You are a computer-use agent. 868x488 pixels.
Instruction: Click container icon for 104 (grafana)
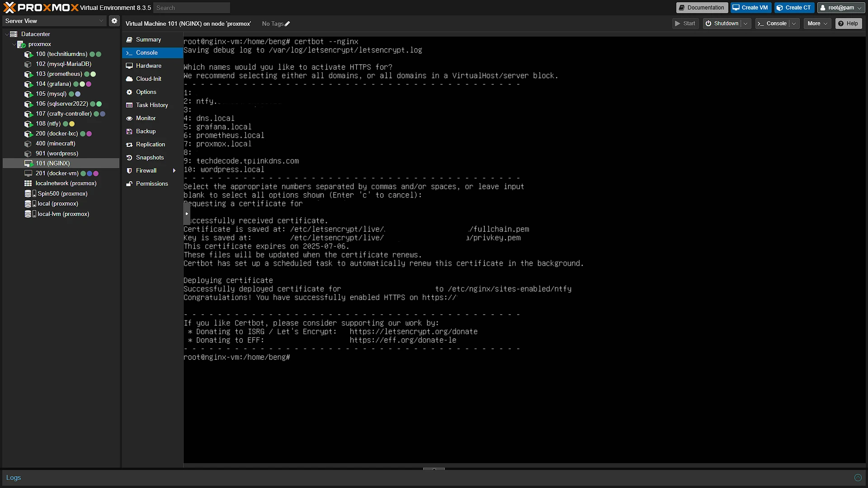click(x=28, y=84)
